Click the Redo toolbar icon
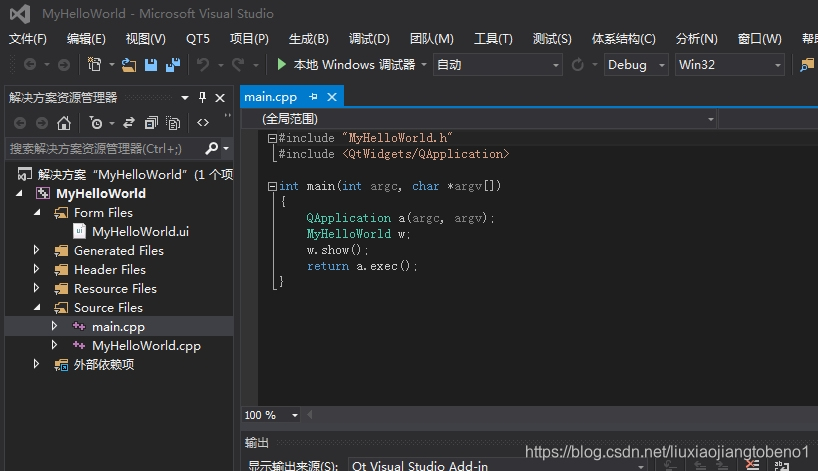This screenshot has height=471, width=818. pyautogui.click(x=238, y=65)
